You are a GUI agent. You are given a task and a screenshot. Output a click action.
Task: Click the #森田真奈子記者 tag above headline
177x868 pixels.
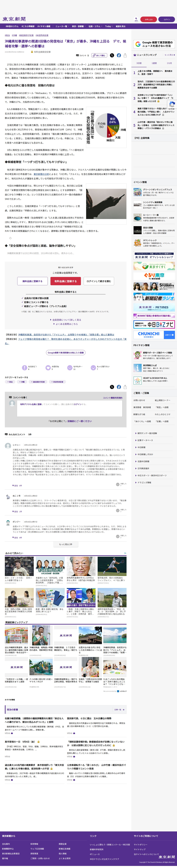pos(26,35)
